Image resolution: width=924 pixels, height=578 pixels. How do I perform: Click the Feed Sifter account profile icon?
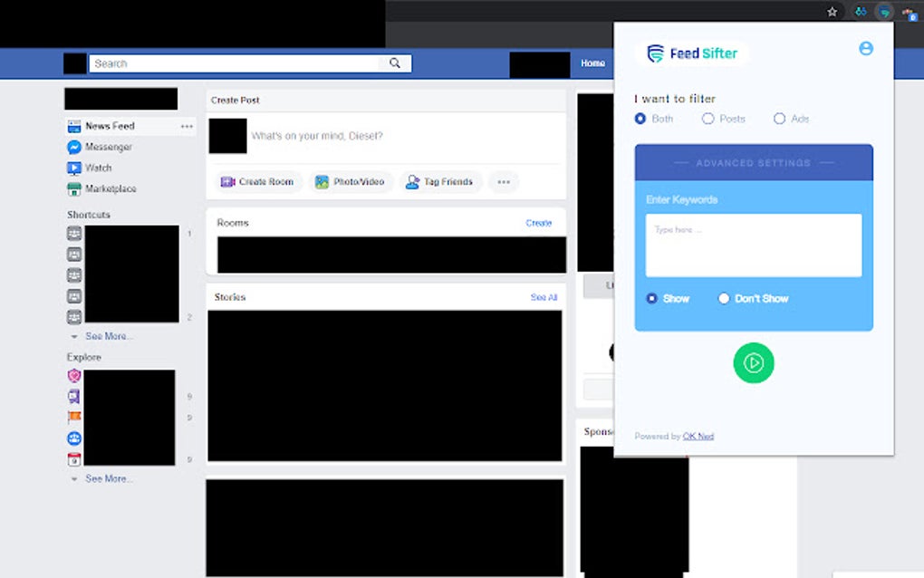click(866, 48)
